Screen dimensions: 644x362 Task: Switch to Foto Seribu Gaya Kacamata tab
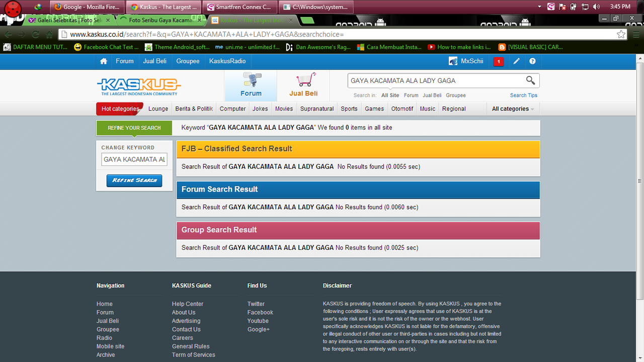(160, 20)
